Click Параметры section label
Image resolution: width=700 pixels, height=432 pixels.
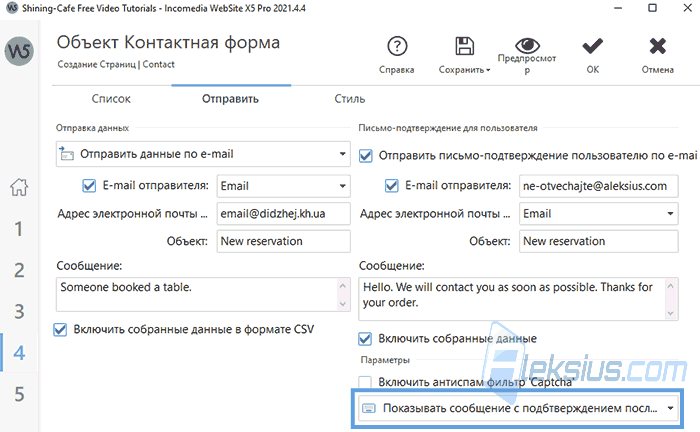[385, 360]
